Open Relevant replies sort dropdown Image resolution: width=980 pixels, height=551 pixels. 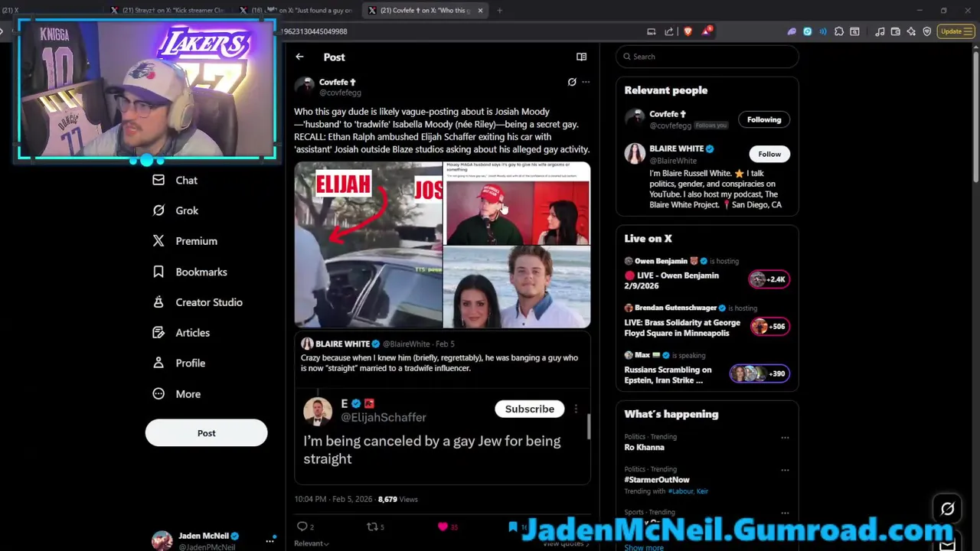312,543
